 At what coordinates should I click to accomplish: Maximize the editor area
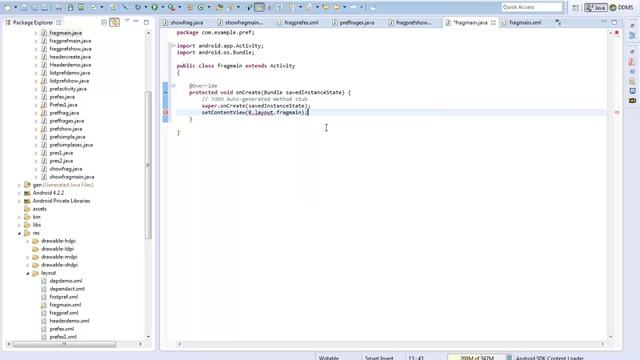pyautogui.click(x=614, y=22)
